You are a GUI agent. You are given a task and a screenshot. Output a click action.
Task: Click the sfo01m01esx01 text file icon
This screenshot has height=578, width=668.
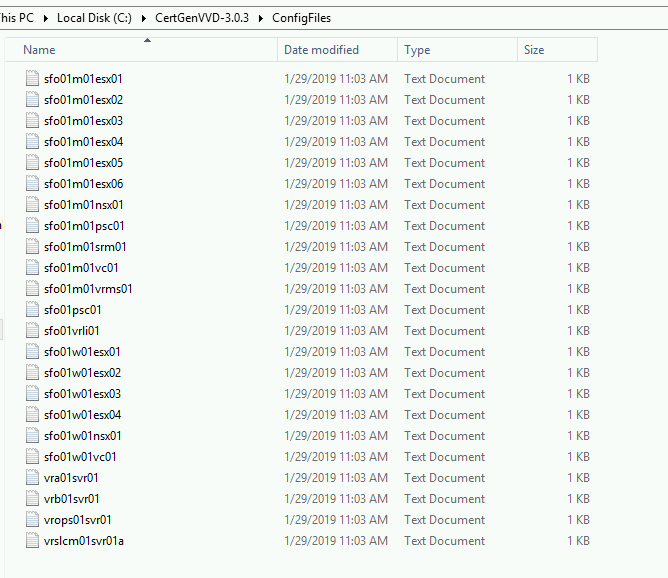click(33, 79)
